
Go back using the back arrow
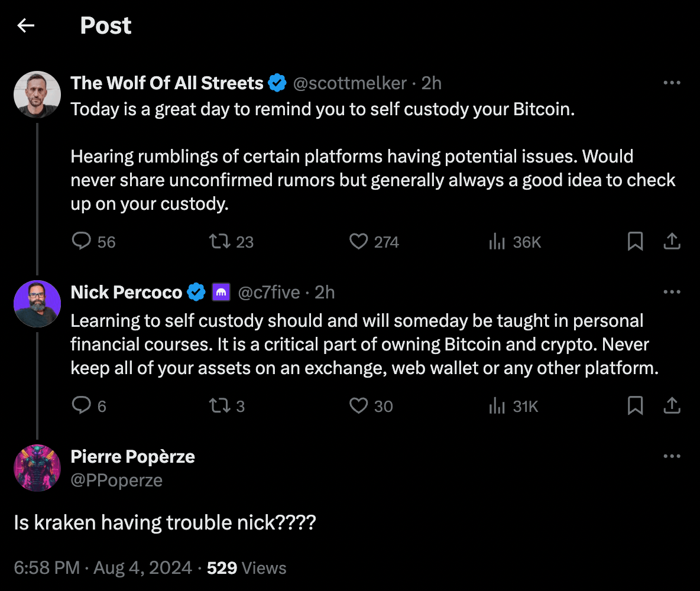pyautogui.click(x=26, y=25)
